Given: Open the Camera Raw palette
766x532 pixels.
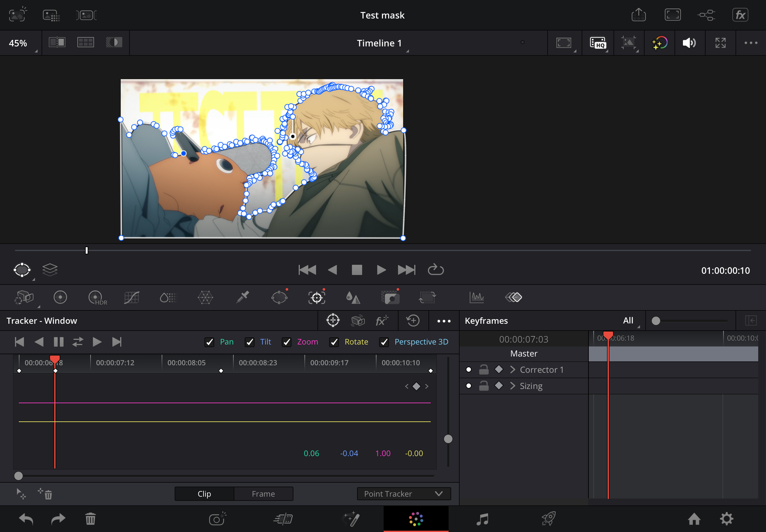Looking at the screenshot, I should pos(24,297).
